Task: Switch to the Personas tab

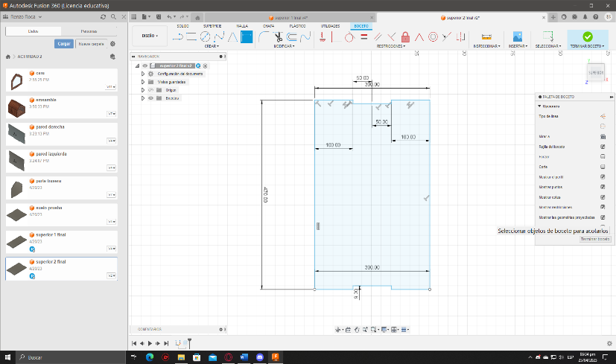Action: pos(88,31)
